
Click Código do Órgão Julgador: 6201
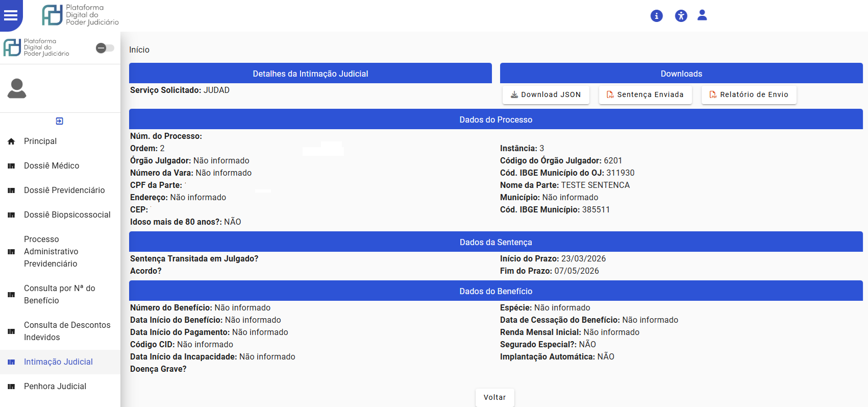point(561,160)
